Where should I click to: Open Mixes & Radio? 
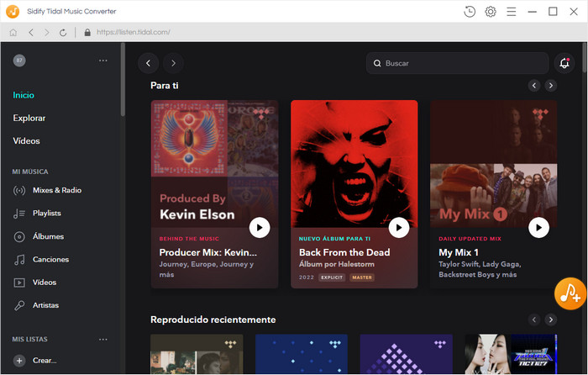pos(57,190)
